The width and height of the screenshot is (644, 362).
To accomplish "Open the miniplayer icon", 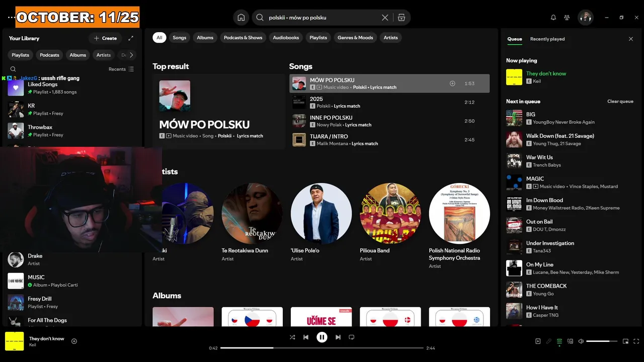I will pos(626,341).
